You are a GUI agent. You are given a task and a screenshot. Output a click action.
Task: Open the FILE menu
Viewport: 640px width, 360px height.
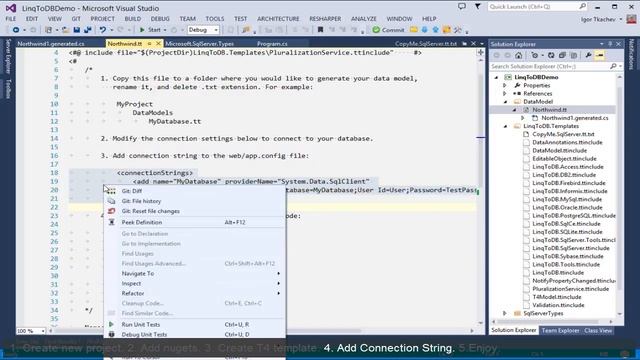(11, 19)
